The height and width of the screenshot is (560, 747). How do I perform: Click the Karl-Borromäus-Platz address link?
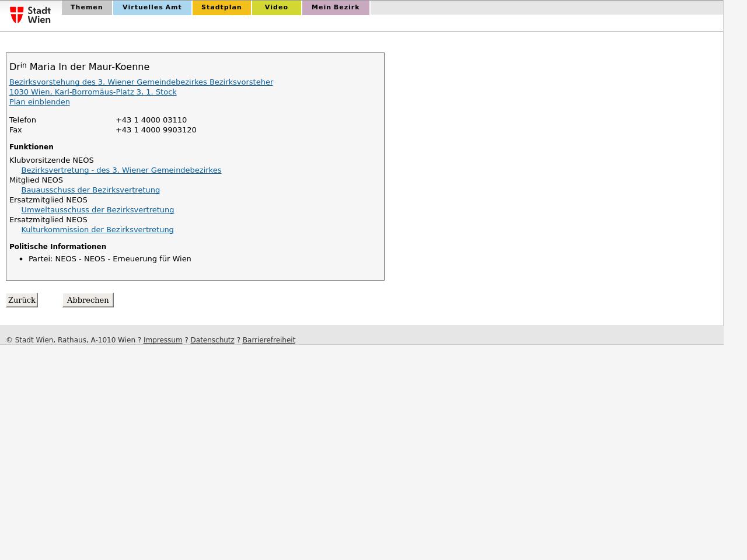[x=93, y=92]
